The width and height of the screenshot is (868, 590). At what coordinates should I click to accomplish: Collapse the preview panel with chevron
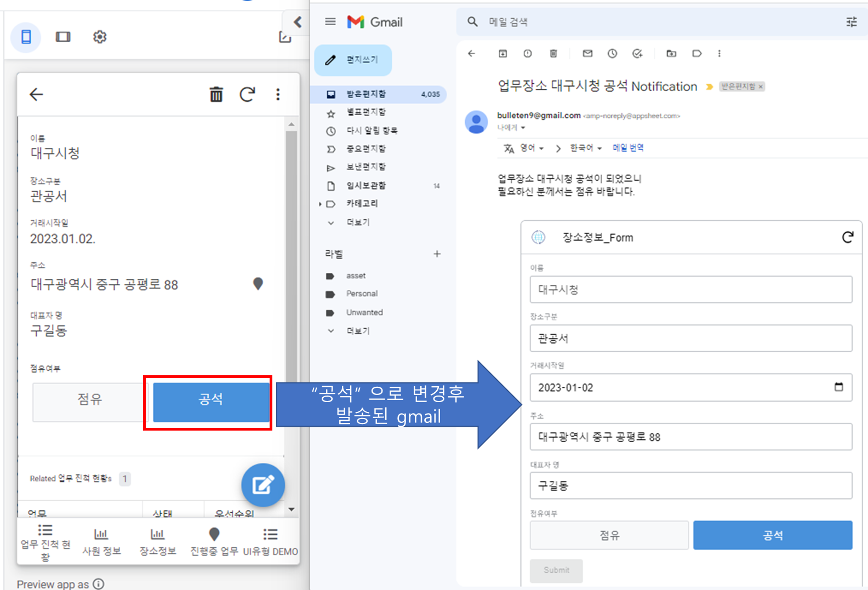pos(297,22)
